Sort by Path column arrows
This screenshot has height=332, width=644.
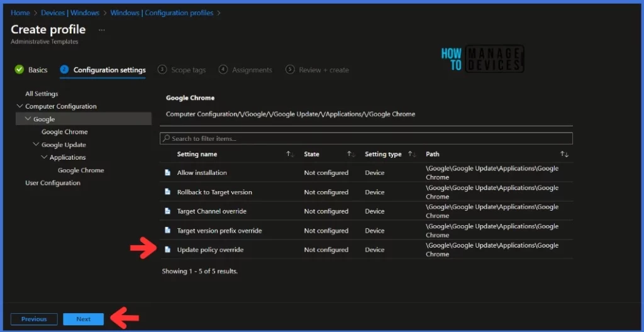tap(564, 154)
